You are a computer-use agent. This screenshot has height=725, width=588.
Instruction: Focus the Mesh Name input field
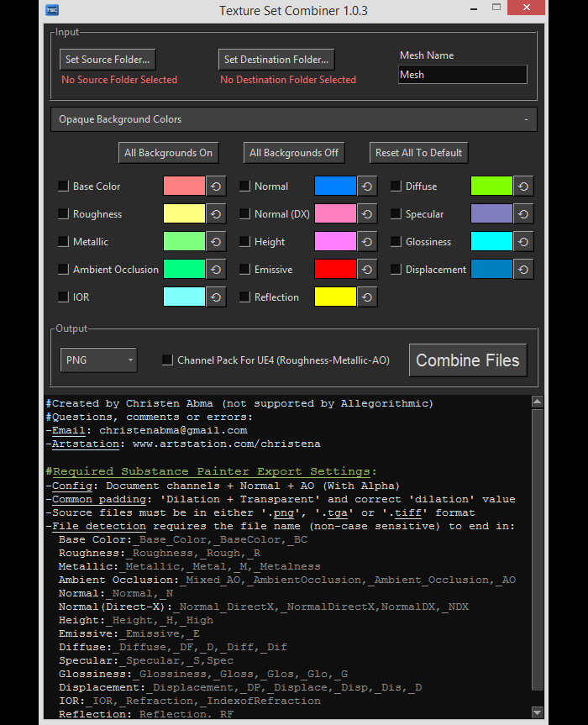click(462, 75)
